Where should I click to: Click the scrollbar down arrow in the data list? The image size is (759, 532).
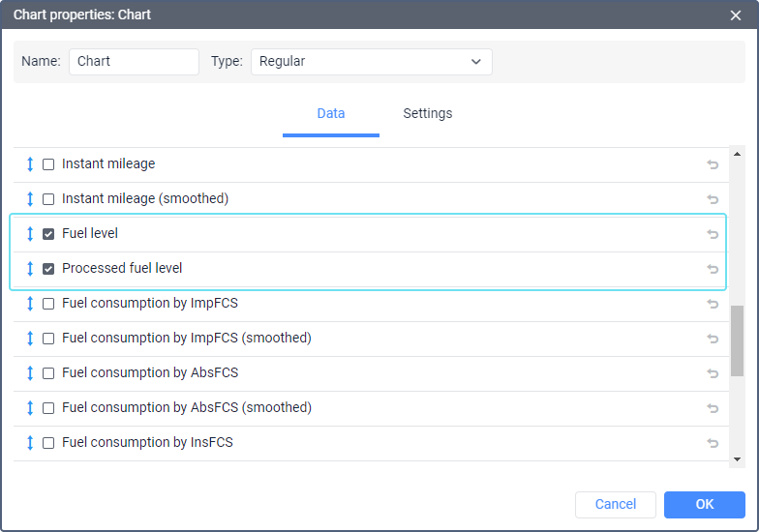[737, 459]
